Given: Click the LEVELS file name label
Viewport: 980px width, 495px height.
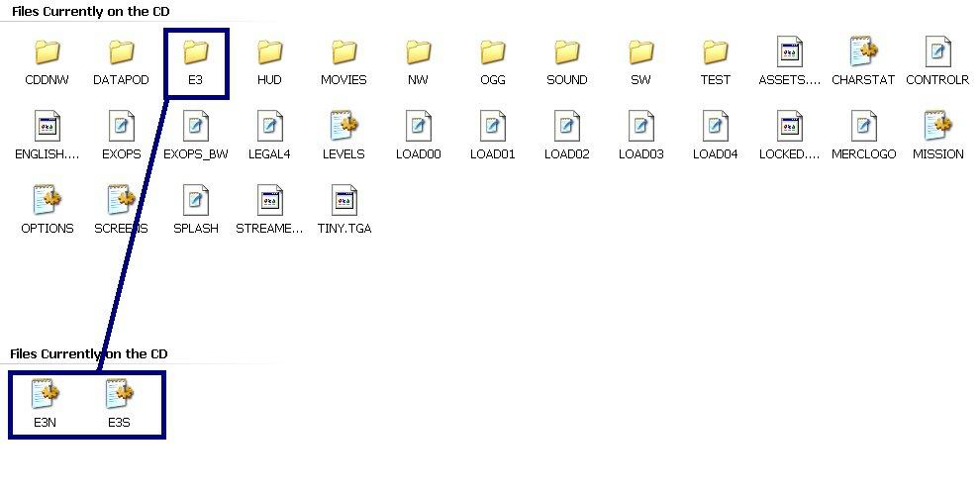Looking at the screenshot, I should click(343, 154).
